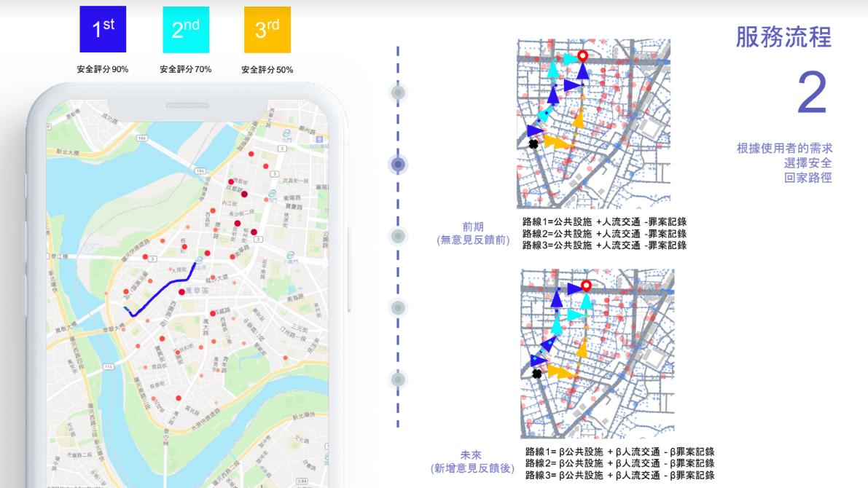Click black start marker on upper route map

tap(533, 144)
